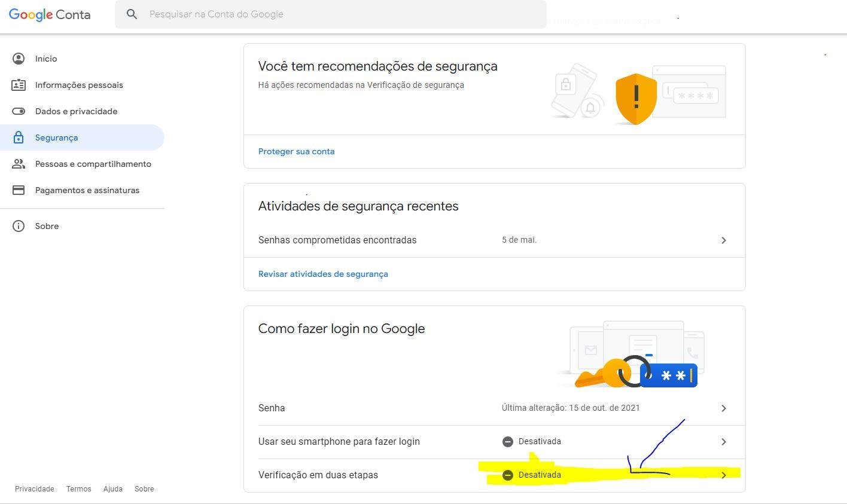The width and height of the screenshot is (847, 504).
Task: Click the Atividades de segurança recentes heading
Action: tap(358, 206)
